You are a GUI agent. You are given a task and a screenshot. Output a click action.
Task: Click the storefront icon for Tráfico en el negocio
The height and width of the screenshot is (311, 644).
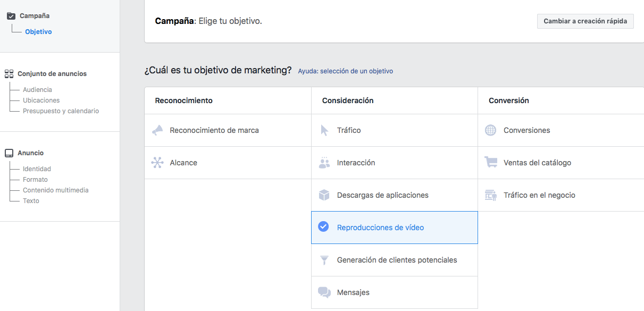click(x=490, y=195)
